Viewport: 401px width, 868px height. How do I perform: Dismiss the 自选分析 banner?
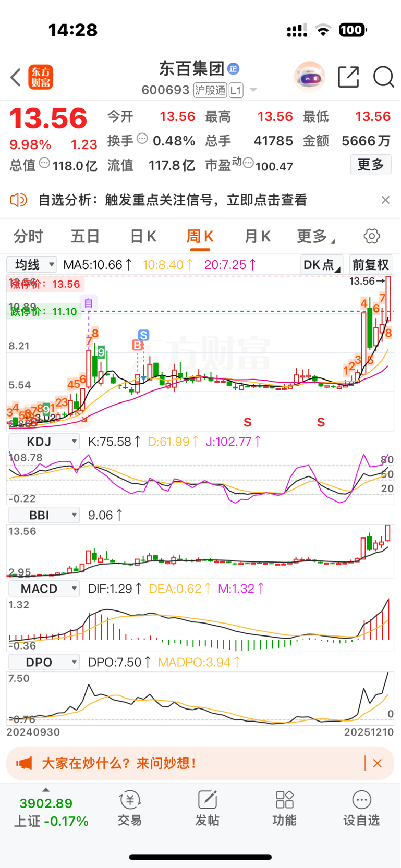pyautogui.click(x=385, y=200)
